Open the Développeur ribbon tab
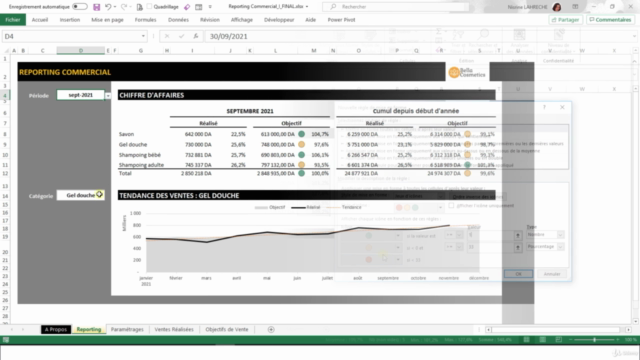Viewport: 640px width, 360px height. 279,20
